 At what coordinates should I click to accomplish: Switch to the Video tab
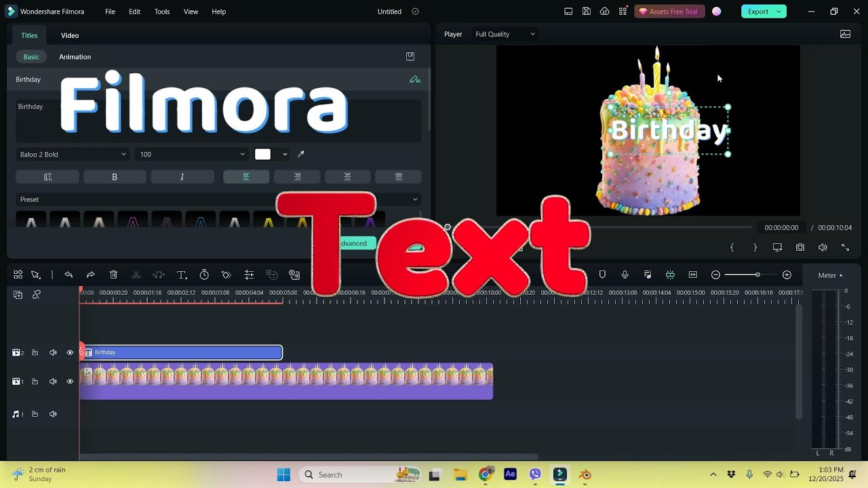[70, 35]
